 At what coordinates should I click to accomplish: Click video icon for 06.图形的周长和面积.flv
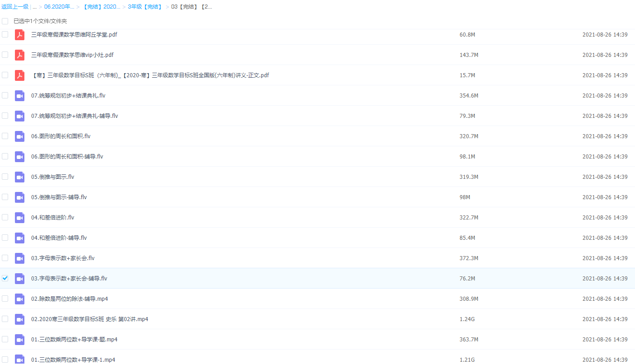[19, 136]
